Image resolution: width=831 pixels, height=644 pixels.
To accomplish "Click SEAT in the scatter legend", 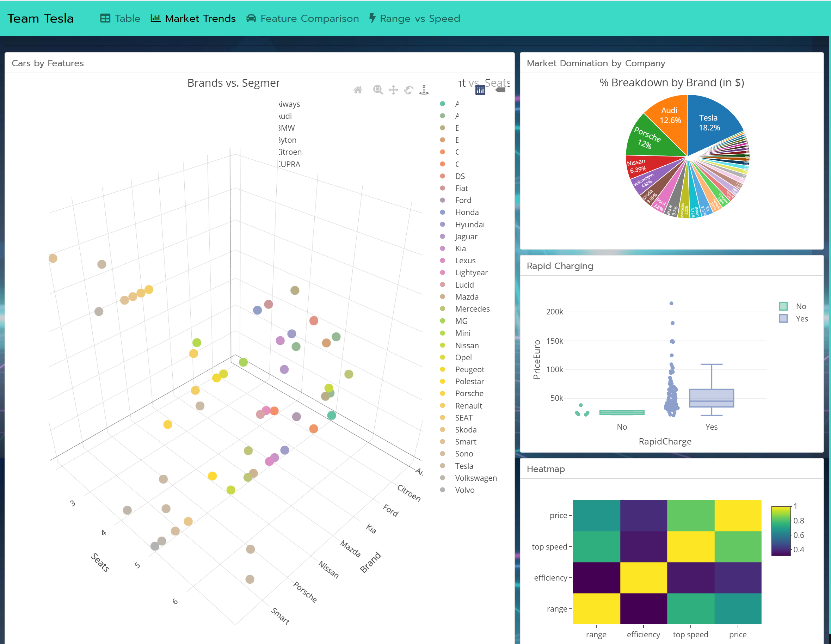I will [464, 418].
